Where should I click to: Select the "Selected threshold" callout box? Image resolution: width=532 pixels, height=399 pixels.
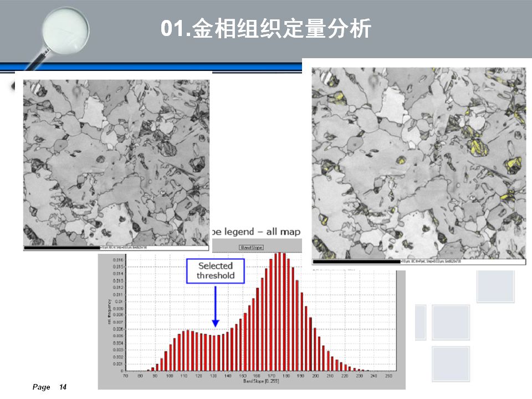click(x=216, y=271)
